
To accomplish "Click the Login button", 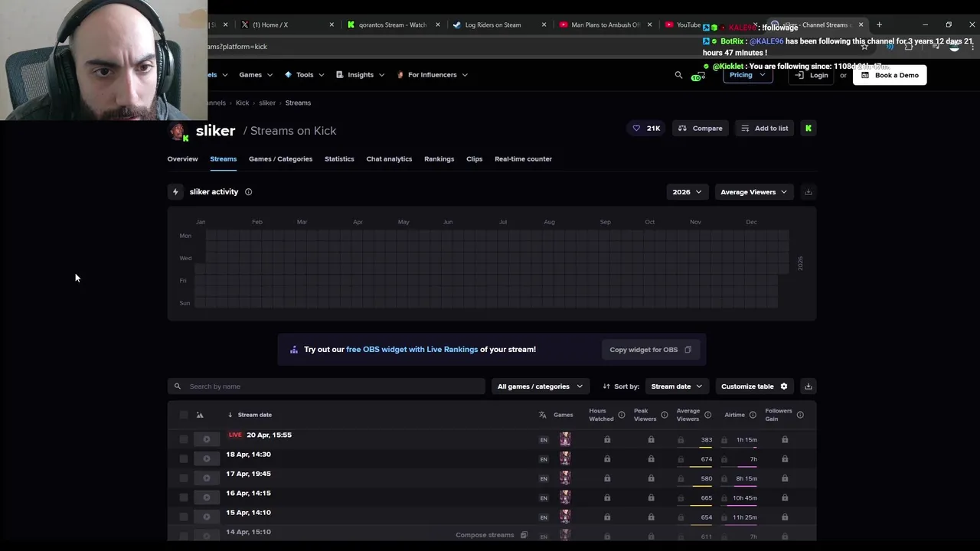I will [812, 75].
